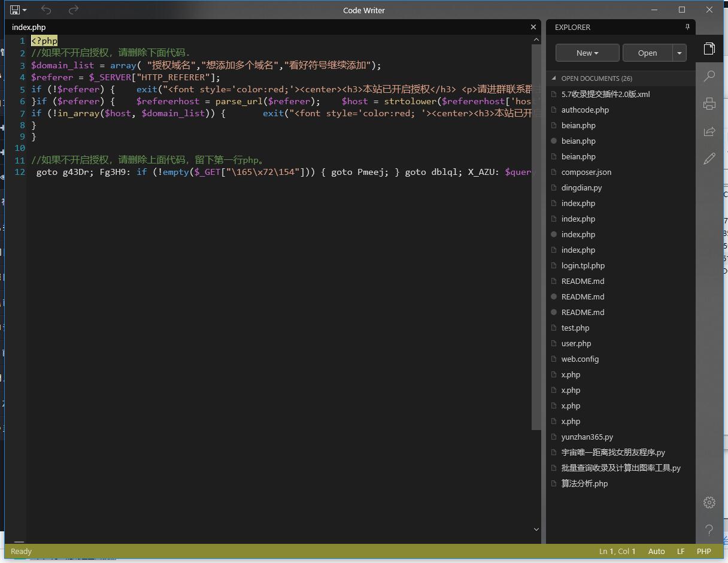728x563 pixels.
Task: Open settings gear in sidebar
Action: pyautogui.click(x=709, y=503)
